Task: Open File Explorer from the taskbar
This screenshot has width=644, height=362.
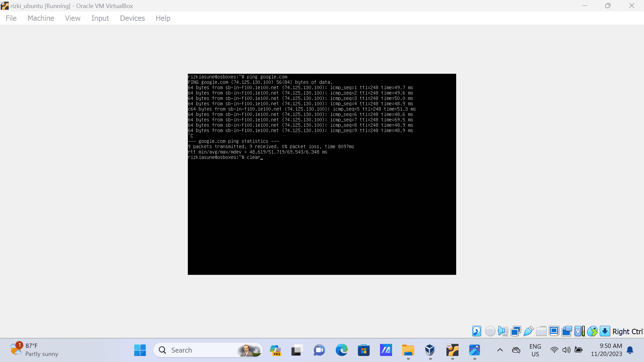Action: coord(408,350)
